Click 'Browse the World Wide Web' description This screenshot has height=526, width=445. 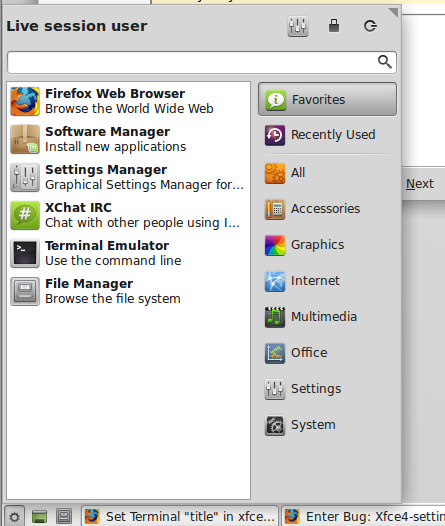tap(129, 109)
